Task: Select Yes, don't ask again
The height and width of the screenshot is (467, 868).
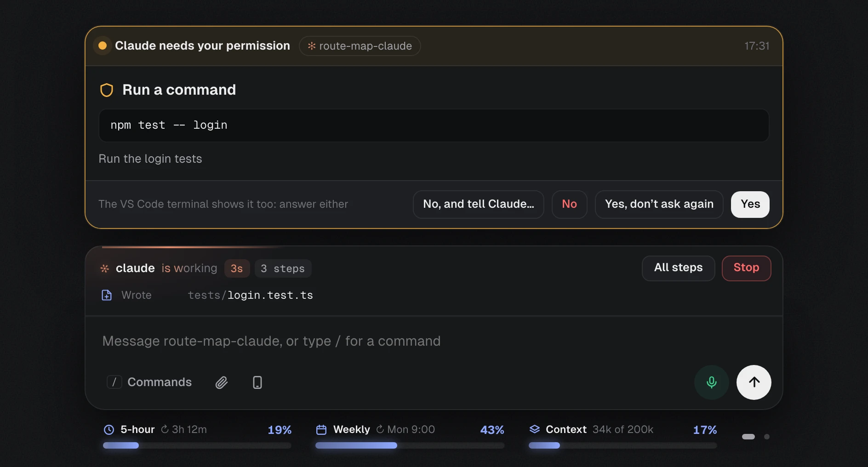Action: (659, 204)
